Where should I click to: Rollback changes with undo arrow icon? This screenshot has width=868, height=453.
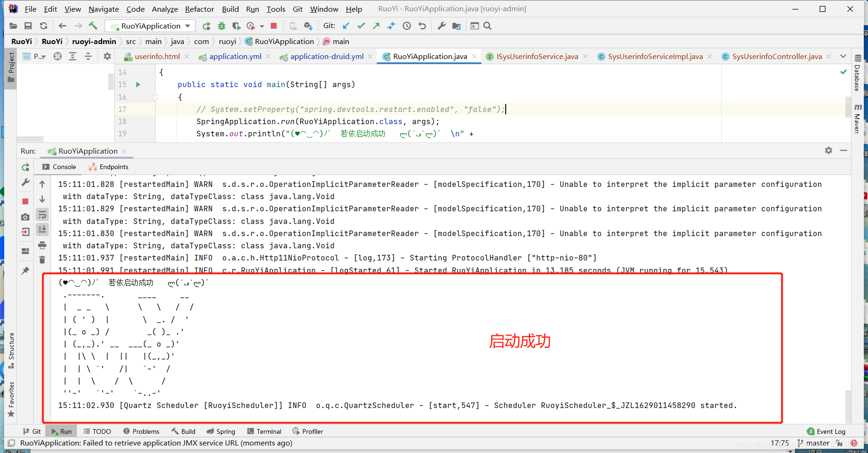[x=422, y=26]
